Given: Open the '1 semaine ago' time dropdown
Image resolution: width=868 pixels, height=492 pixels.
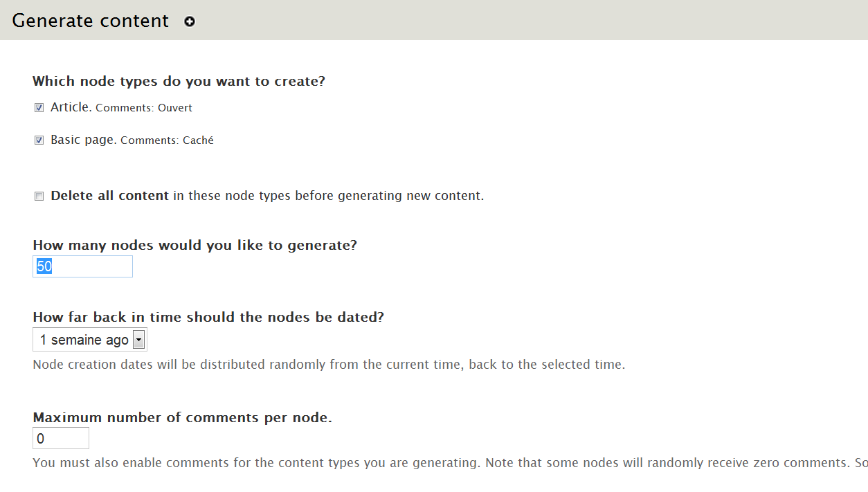Looking at the screenshot, I should coord(90,340).
